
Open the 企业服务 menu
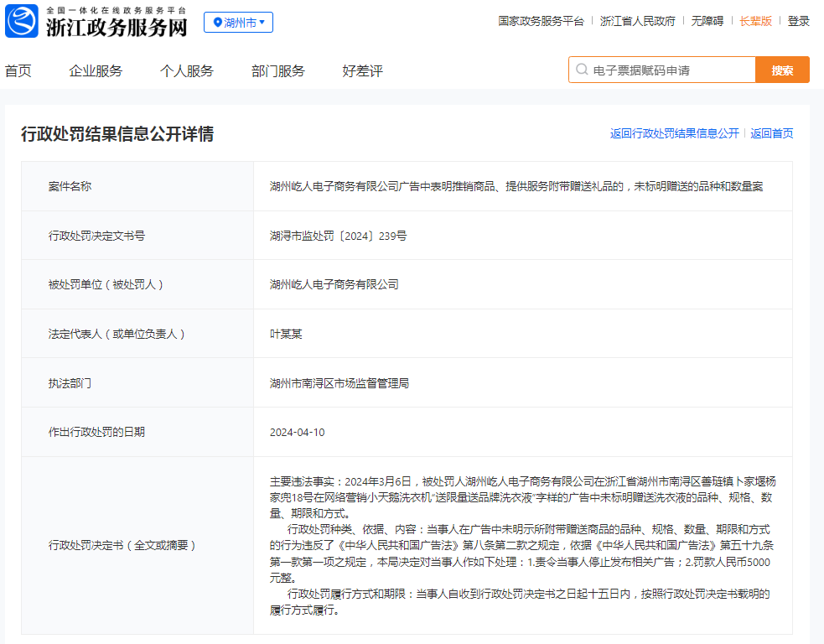(x=96, y=71)
